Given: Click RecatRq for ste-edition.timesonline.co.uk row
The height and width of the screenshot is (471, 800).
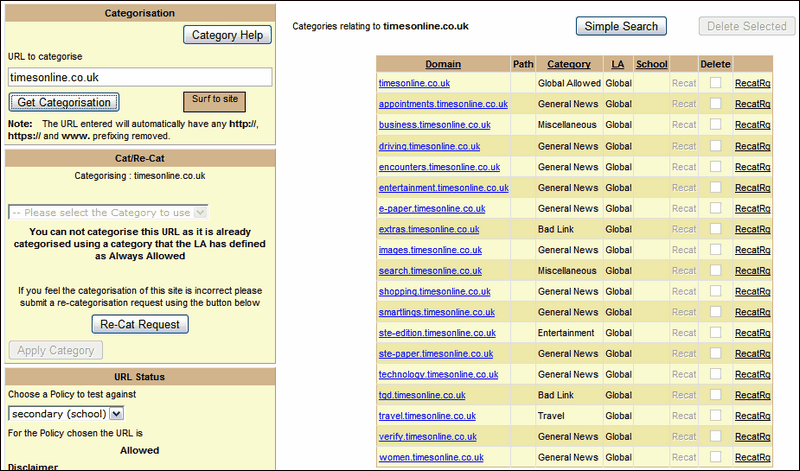Looking at the screenshot, I should (x=753, y=333).
